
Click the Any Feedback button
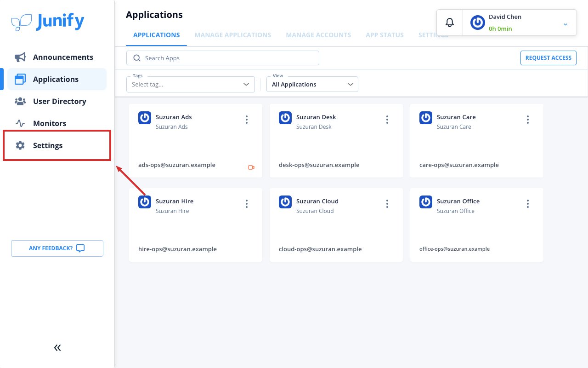click(57, 248)
